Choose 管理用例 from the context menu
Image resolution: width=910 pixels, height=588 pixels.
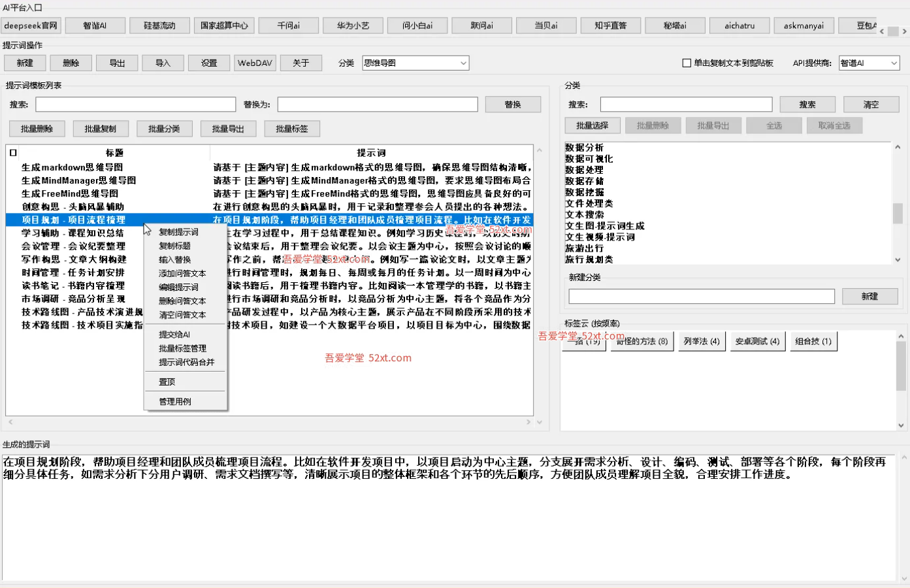186,401
